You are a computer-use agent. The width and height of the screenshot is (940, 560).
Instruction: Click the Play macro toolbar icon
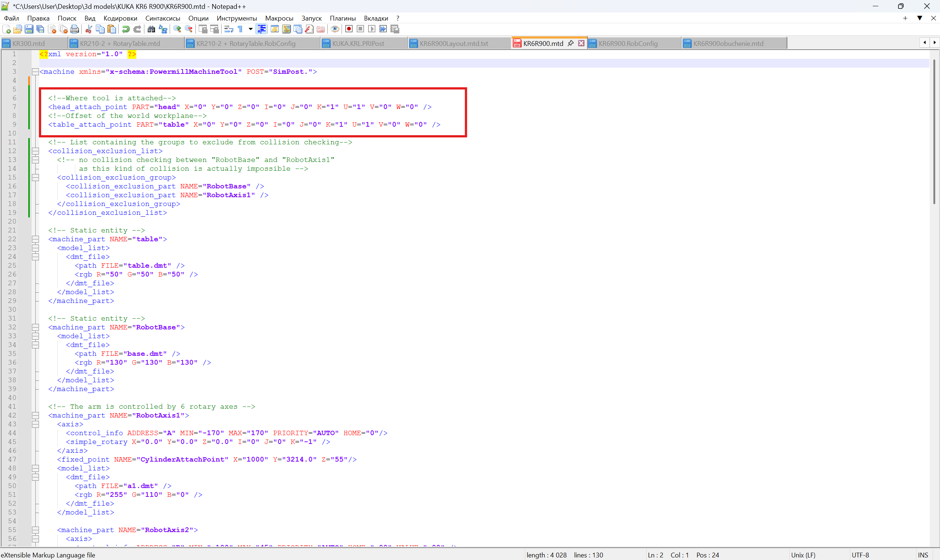click(372, 29)
